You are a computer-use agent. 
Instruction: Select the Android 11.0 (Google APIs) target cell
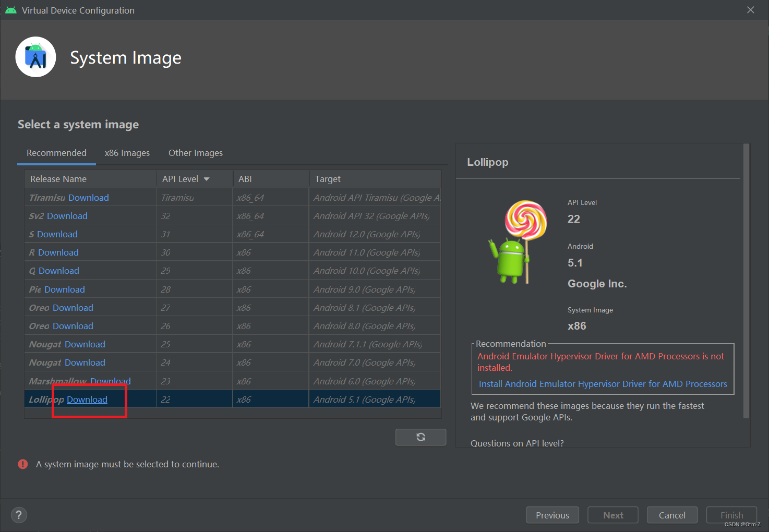click(x=375, y=252)
